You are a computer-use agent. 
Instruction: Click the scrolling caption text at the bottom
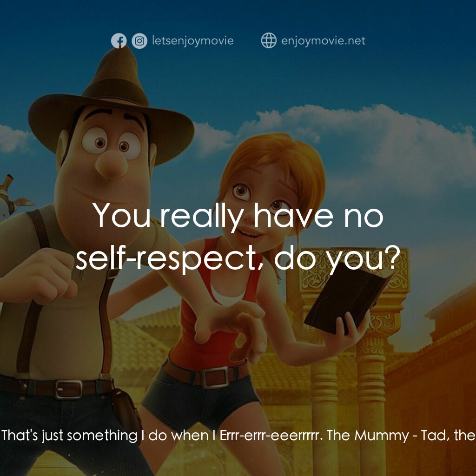coord(238,436)
